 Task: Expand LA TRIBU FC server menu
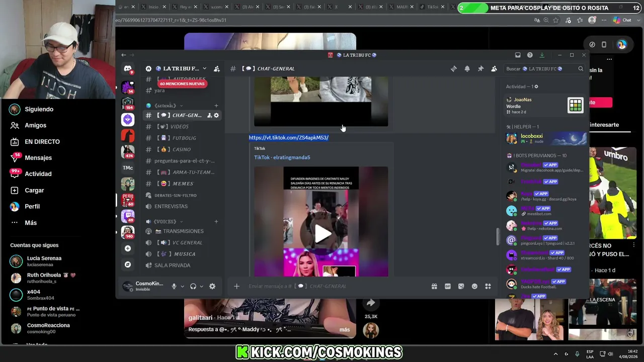[204, 69]
